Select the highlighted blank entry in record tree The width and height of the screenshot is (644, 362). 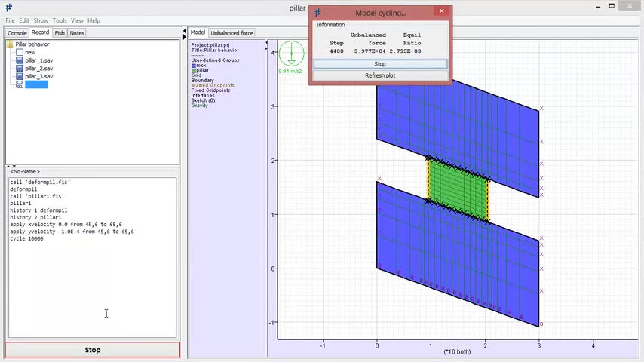[37, 85]
